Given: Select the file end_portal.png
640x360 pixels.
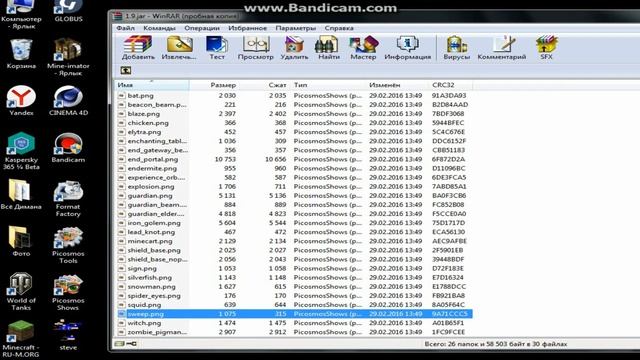Looking at the screenshot, I should 153,159.
